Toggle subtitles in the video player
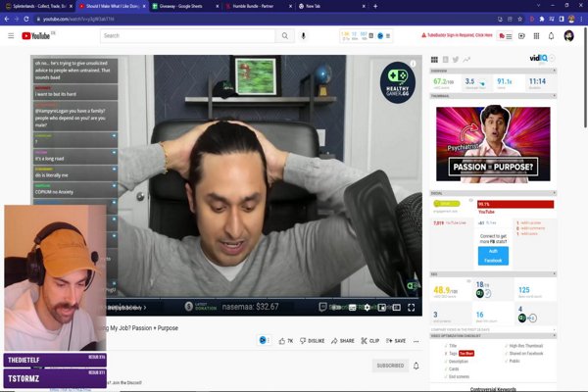This screenshot has height=392, width=588. click(352, 307)
